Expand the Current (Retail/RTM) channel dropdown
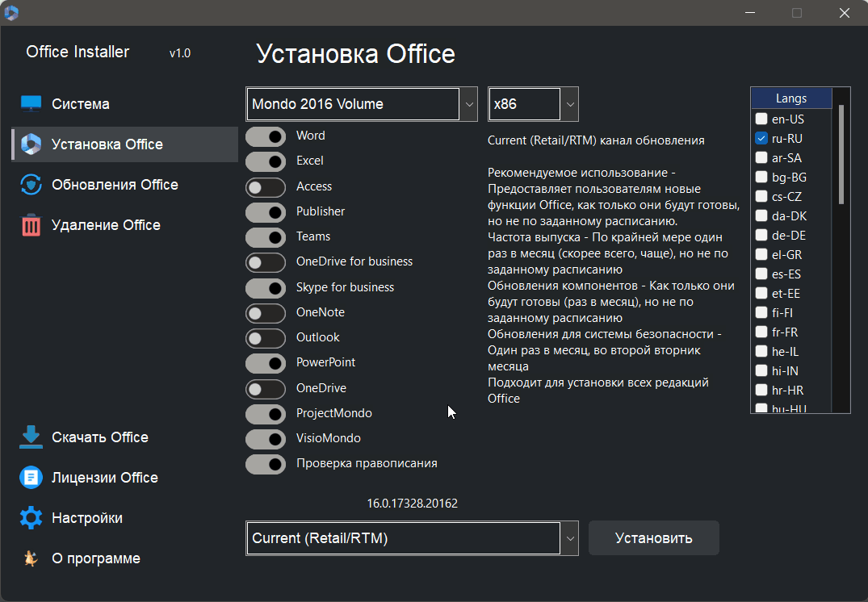868x602 pixels. [569, 538]
